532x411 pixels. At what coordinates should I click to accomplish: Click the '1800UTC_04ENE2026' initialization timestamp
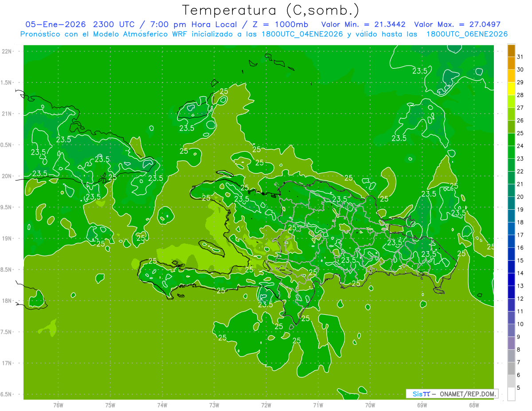pos(301,34)
